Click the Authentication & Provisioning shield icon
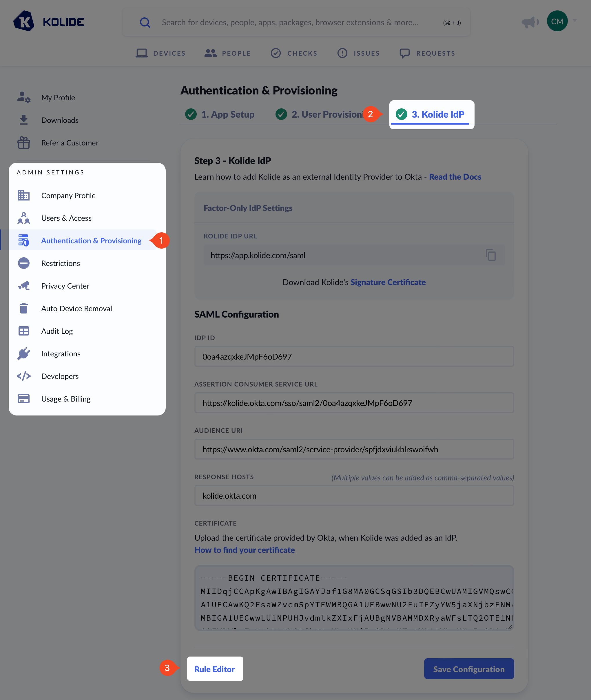This screenshot has height=700, width=591. pyautogui.click(x=24, y=240)
